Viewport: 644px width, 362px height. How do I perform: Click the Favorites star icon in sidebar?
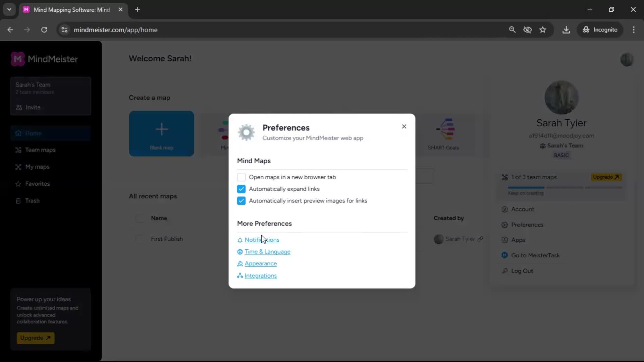(18, 184)
